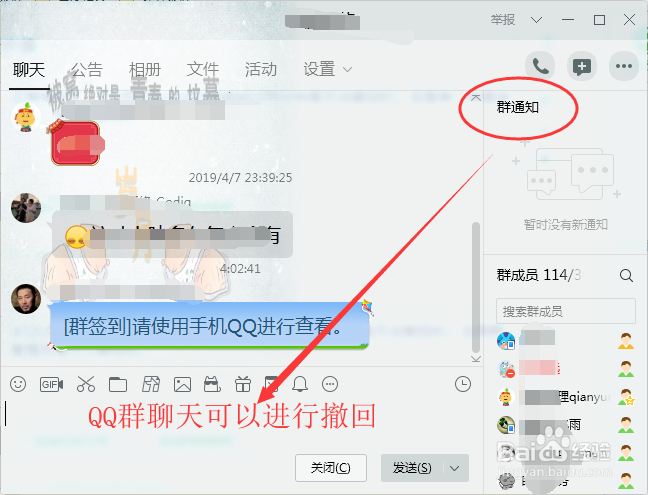Open the GIF animation picker
648x495 pixels.
point(51,385)
